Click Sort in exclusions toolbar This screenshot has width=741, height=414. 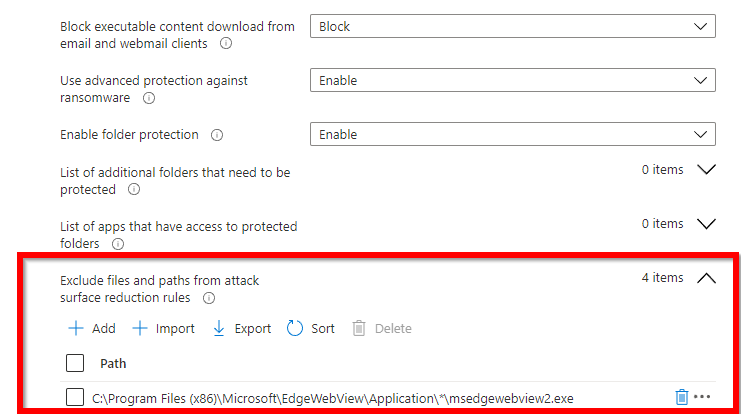click(311, 328)
